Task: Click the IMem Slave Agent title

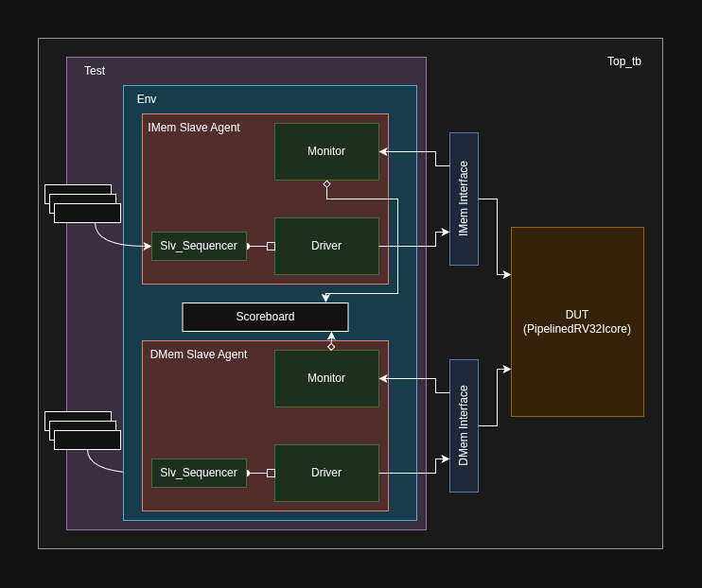Action: coord(194,128)
